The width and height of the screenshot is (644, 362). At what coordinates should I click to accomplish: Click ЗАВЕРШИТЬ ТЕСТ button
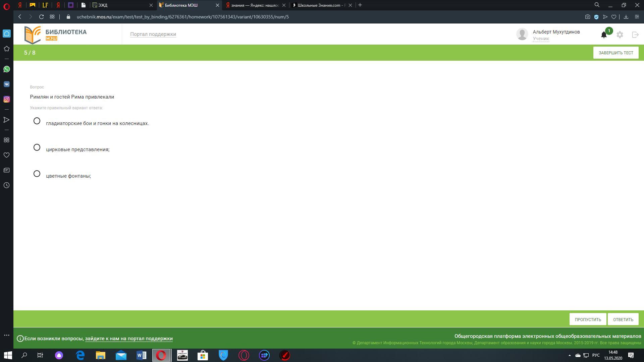(x=615, y=53)
